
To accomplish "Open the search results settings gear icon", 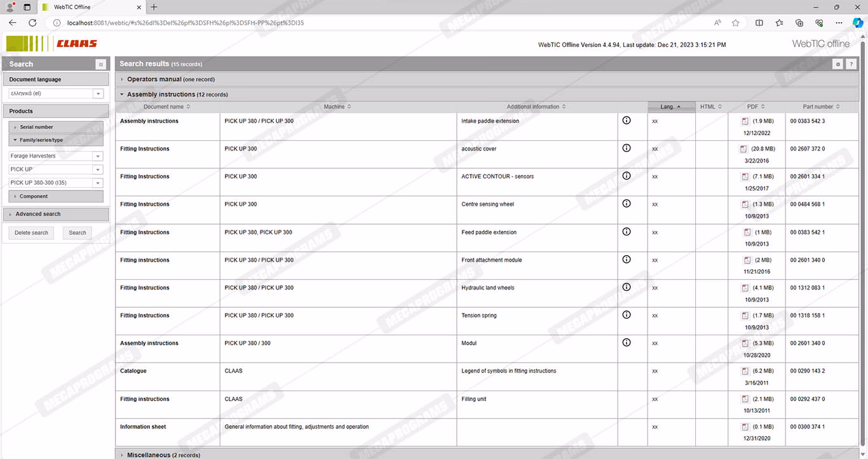I will (x=838, y=64).
